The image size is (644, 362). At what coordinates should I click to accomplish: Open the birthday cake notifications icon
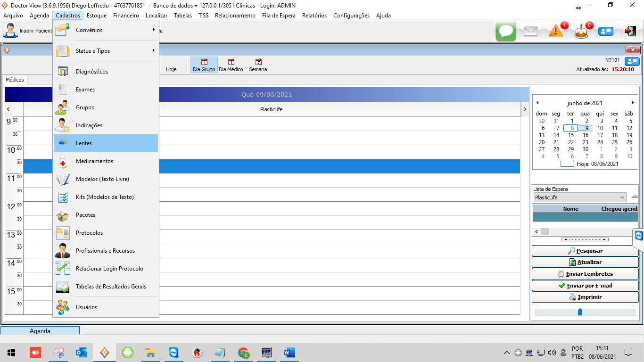pos(581,32)
